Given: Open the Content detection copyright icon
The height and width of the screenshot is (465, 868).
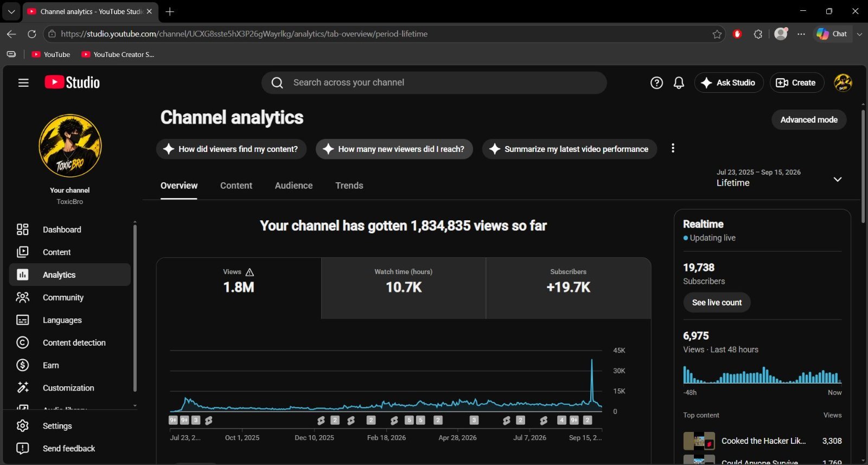Looking at the screenshot, I should click(22, 343).
